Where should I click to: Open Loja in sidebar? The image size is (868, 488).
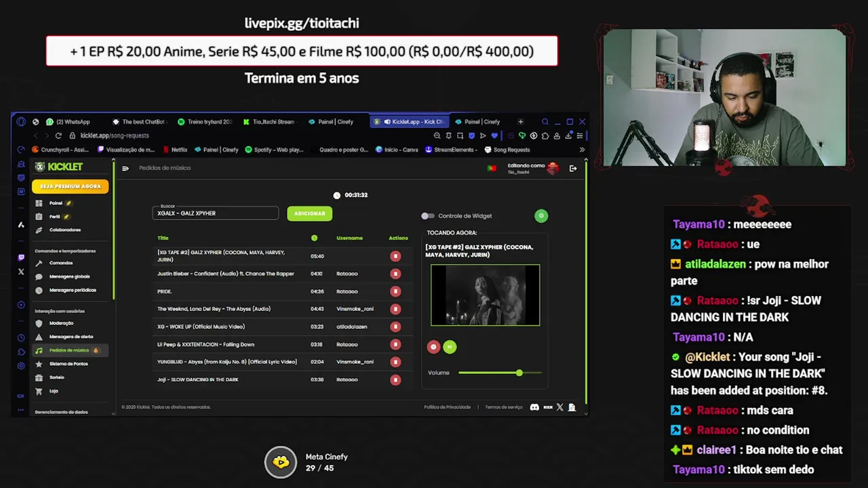pos(54,391)
